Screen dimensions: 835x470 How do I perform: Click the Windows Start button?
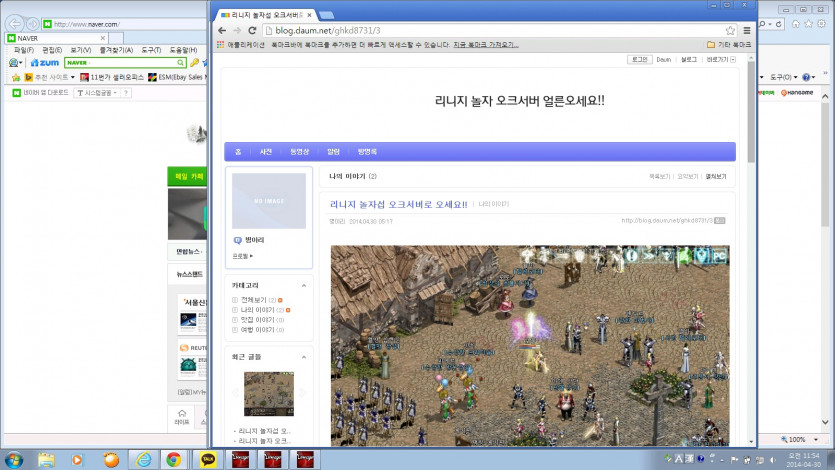coord(14,459)
